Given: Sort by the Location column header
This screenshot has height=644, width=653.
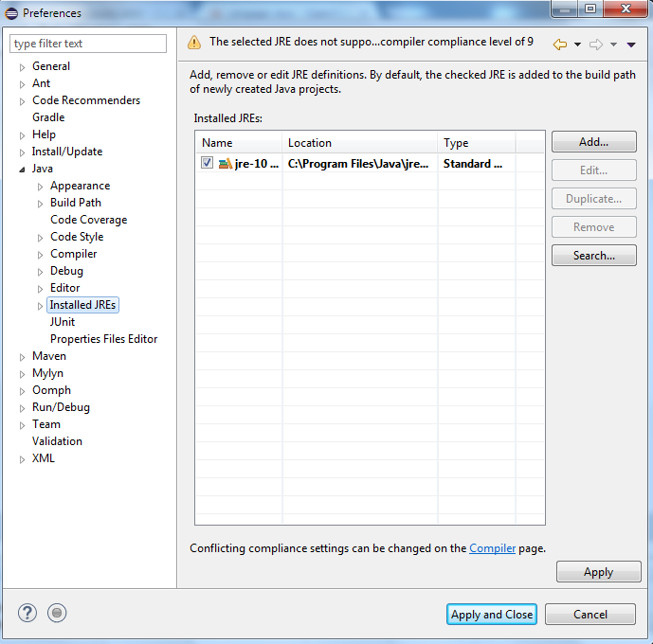Looking at the screenshot, I should [x=360, y=143].
